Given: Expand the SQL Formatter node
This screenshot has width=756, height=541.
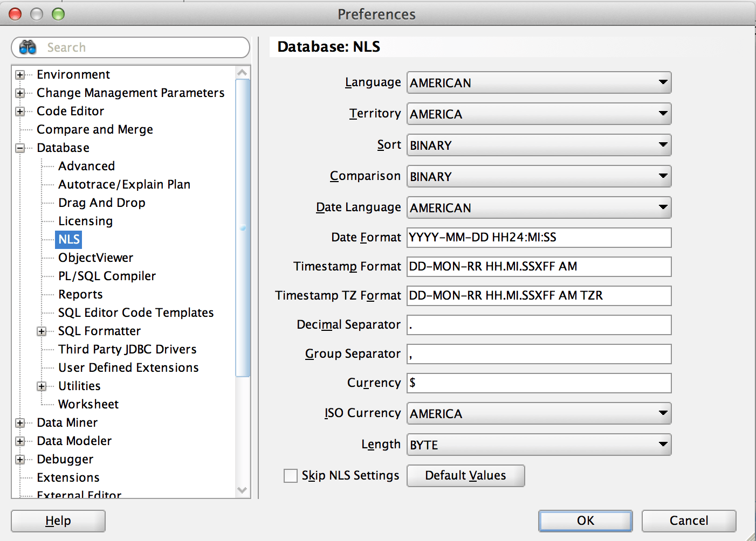Looking at the screenshot, I should click(42, 331).
